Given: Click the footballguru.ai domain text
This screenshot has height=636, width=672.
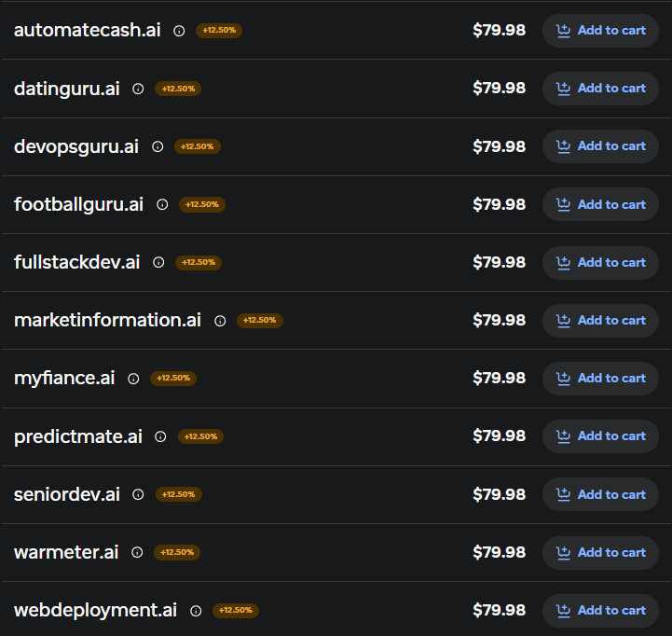Looking at the screenshot, I should coord(79,205).
